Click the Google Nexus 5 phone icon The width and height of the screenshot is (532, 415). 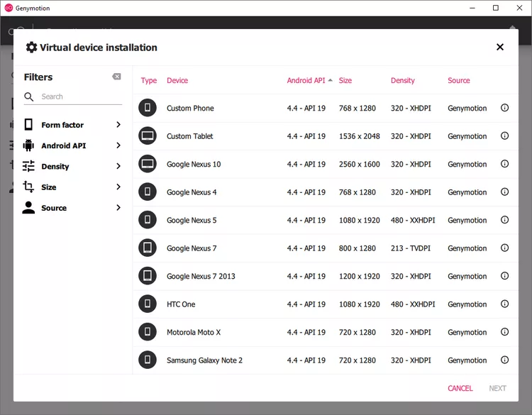tap(148, 220)
